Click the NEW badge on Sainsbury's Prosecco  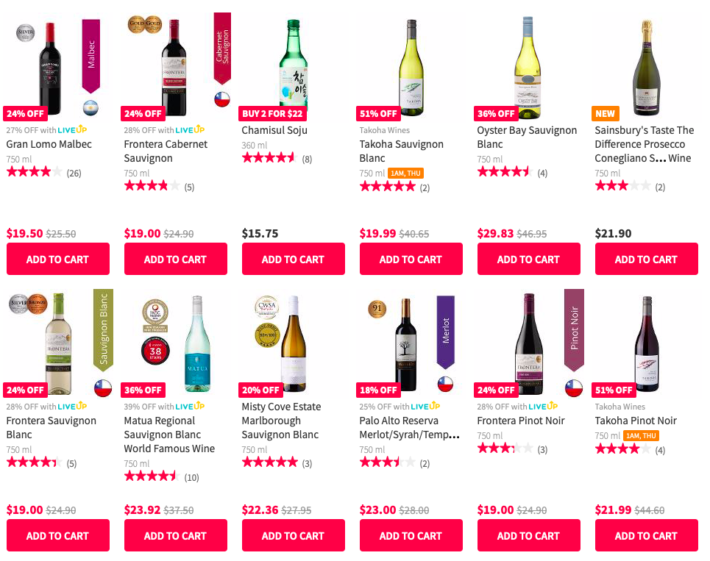(606, 114)
